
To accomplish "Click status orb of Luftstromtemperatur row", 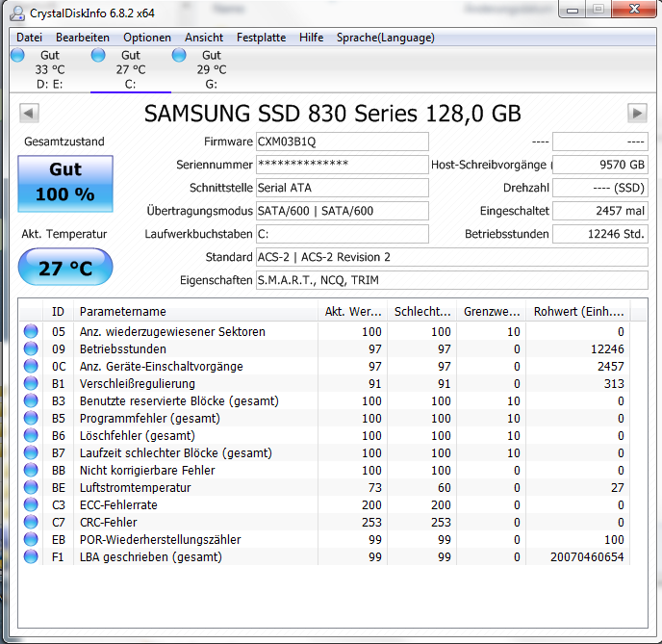I will tap(31, 487).
